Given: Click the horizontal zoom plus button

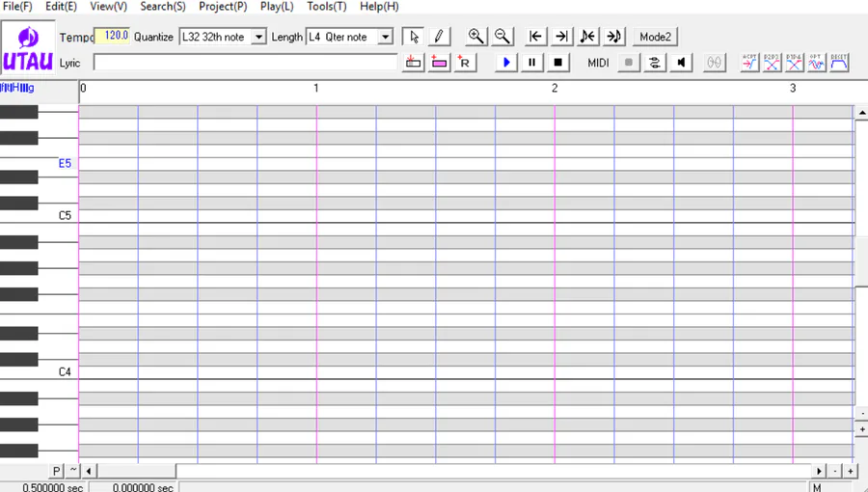Looking at the screenshot, I should 851,471.
